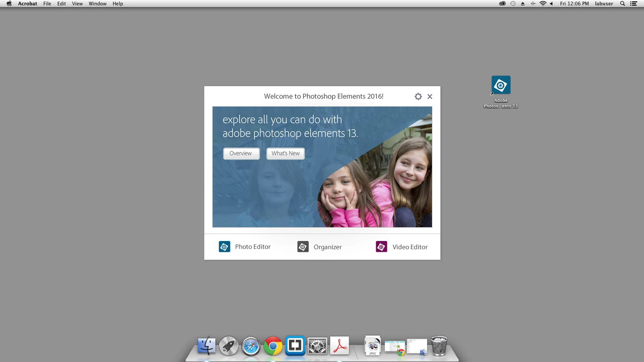The width and height of the screenshot is (644, 362).
Task: Open the Organizer application
Action: tap(319, 247)
